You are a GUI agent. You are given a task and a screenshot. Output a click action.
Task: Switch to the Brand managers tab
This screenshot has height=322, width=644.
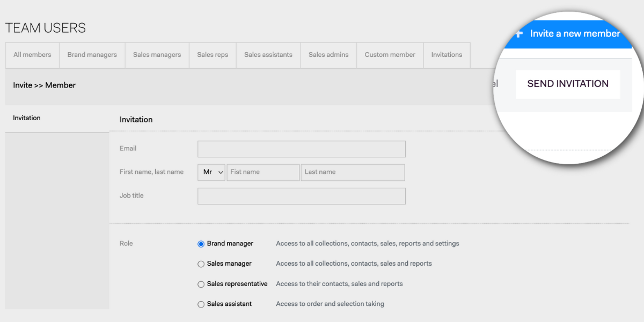tap(92, 55)
